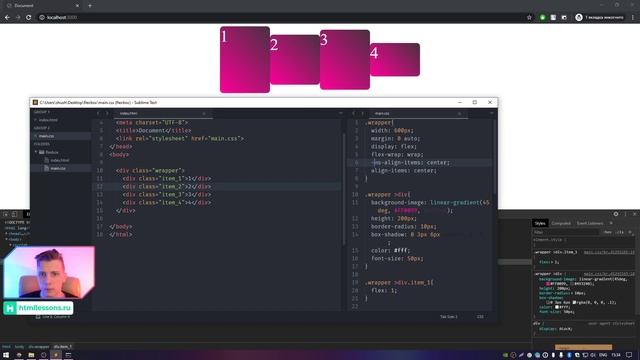Image resolution: width=640 pixels, height=360 pixels.
Task: Reload the localhost page
Action: [x=29, y=18]
